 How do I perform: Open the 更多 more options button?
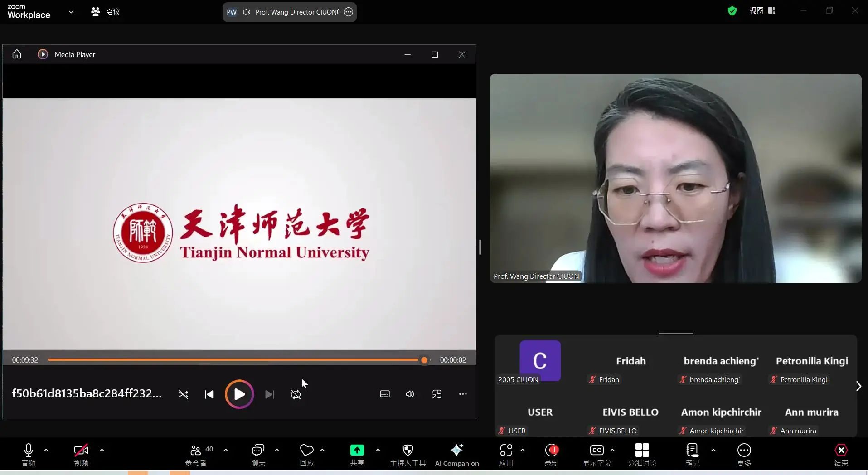pyautogui.click(x=744, y=455)
